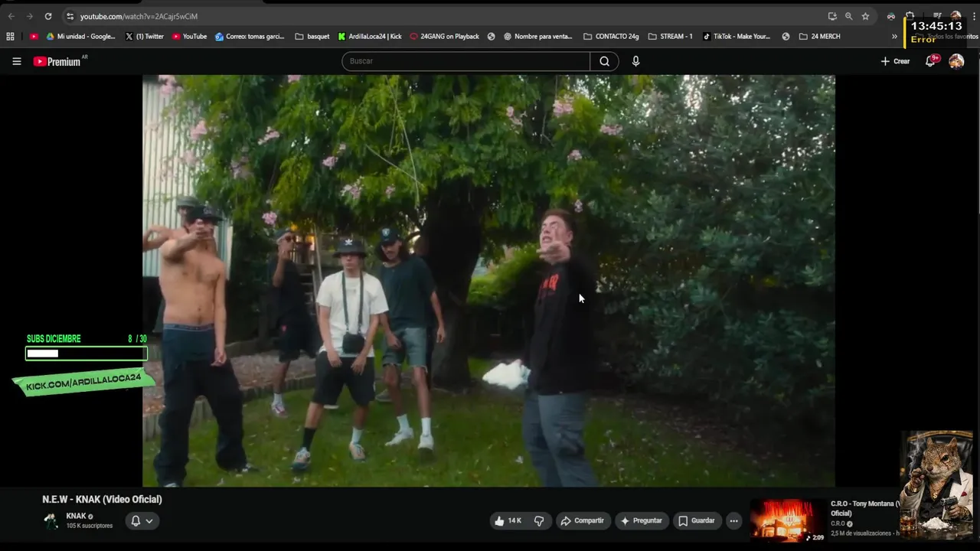
Task: Click the first red YouTube bookmark icon
Action: click(x=34, y=36)
